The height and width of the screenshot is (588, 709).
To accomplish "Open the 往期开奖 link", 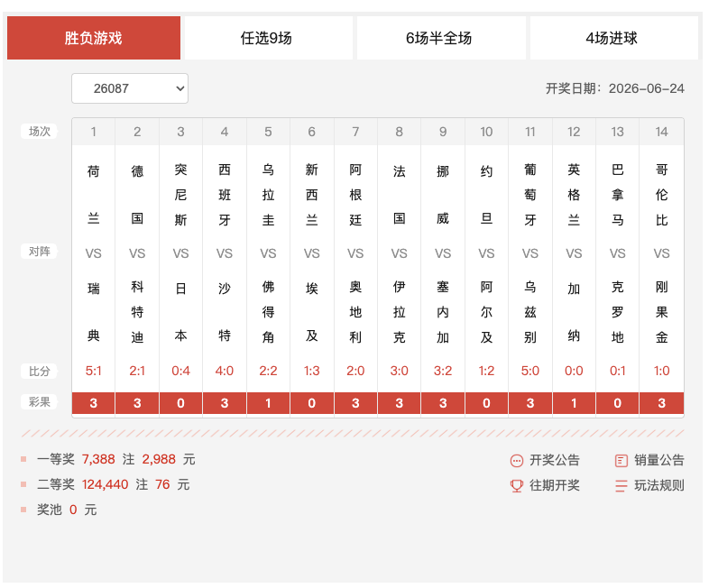I will click(x=555, y=486).
